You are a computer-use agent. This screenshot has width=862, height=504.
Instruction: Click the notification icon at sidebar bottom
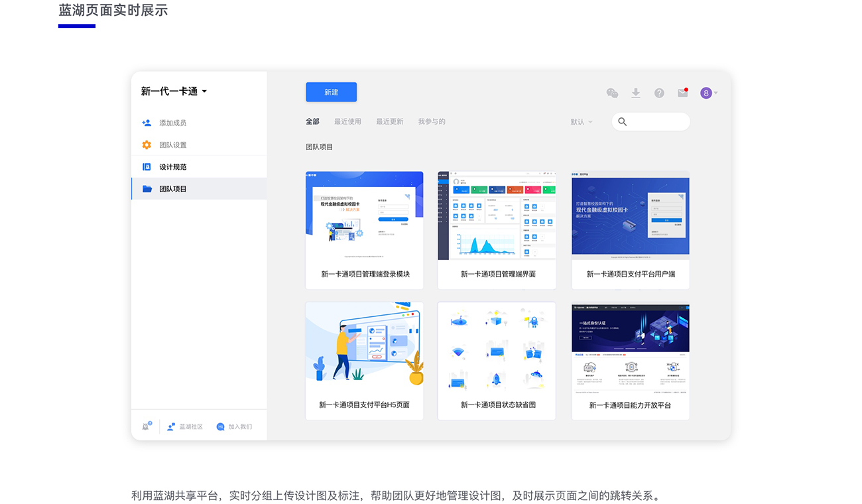(x=147, y=426)
